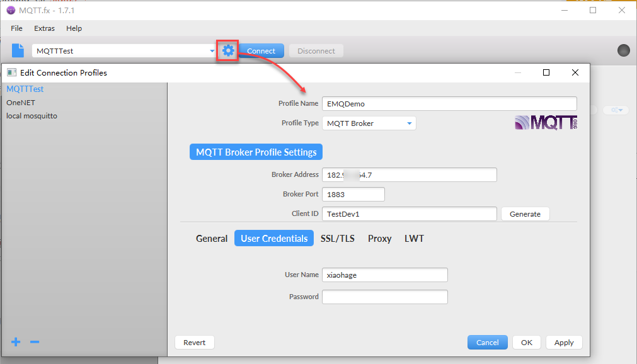Click the blue new-file document icon
Viewport: 637px width, 364px height.
18,50
